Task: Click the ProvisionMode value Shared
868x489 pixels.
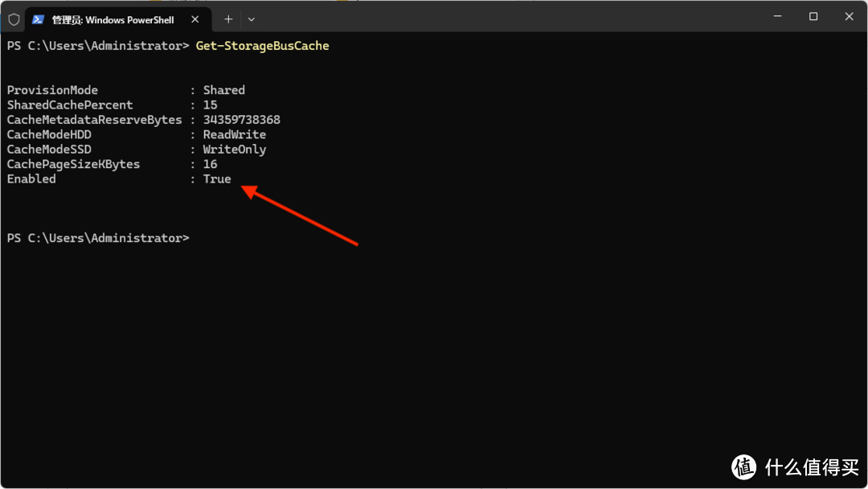Action: (223, 90)
